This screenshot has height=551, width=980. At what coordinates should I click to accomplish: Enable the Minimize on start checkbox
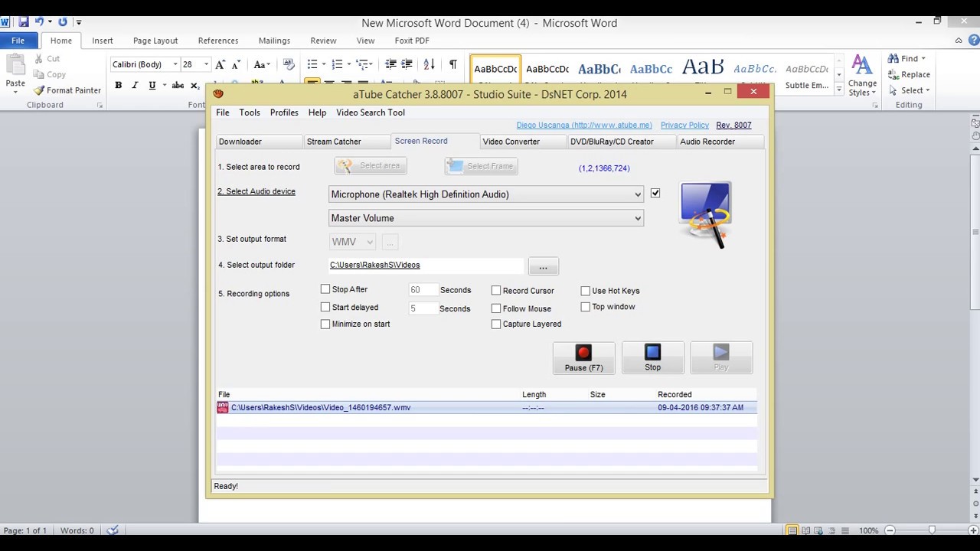click(325, 324)
